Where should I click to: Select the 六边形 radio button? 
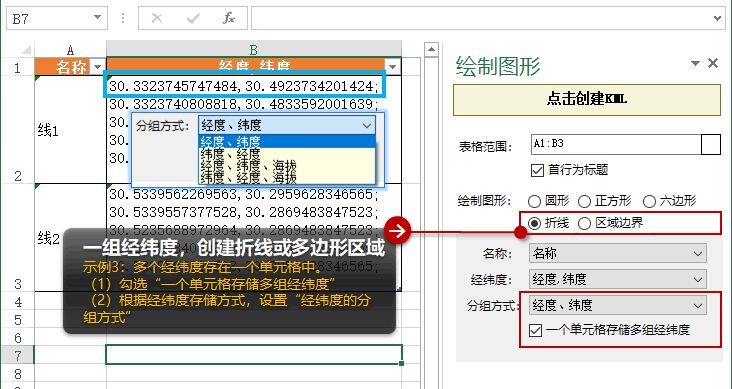tap(649, 201)
